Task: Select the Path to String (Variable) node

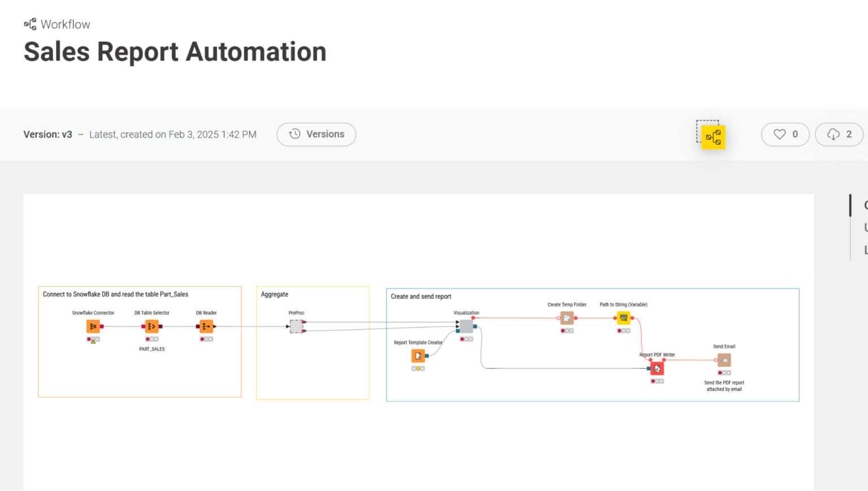Action: [x=623, y=318]
